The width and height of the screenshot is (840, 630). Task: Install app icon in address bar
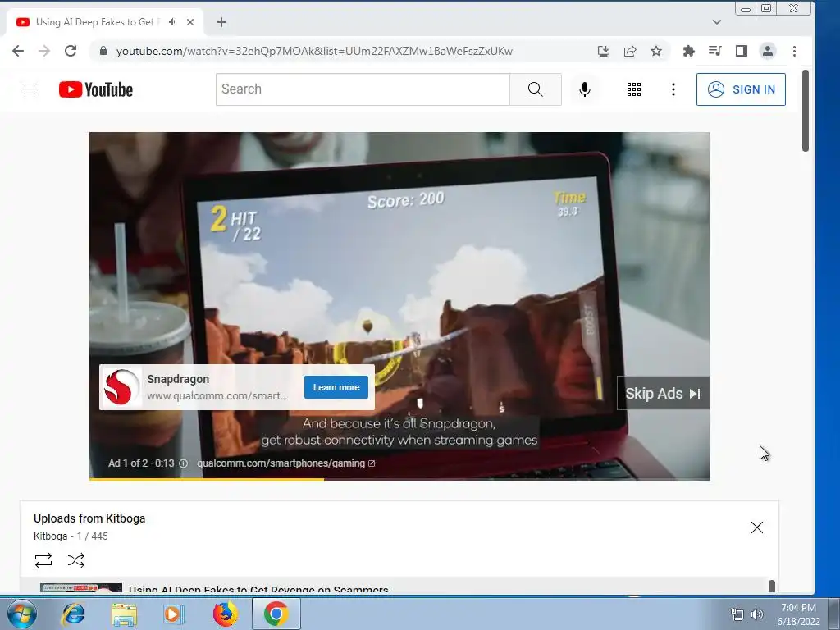(604, 51)
